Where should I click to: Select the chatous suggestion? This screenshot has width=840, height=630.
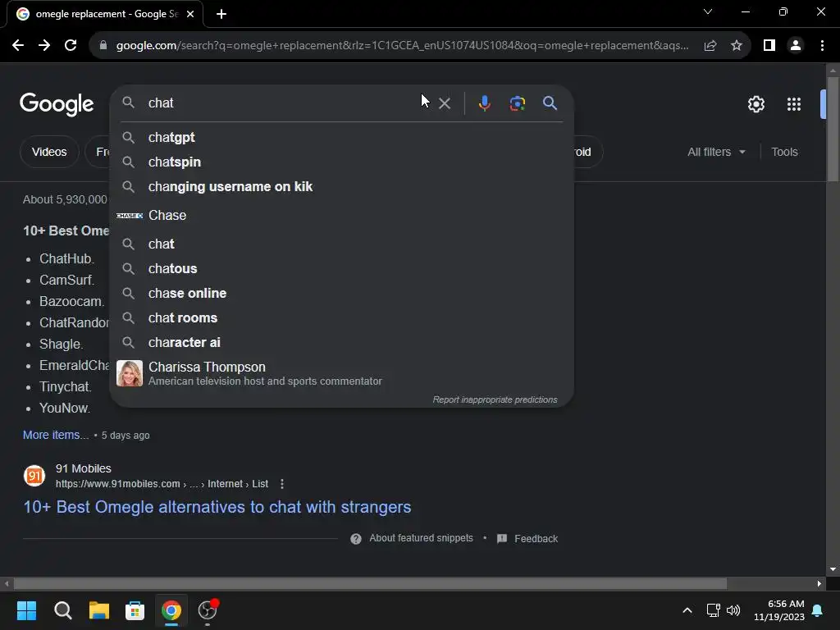tap(342, 269)
